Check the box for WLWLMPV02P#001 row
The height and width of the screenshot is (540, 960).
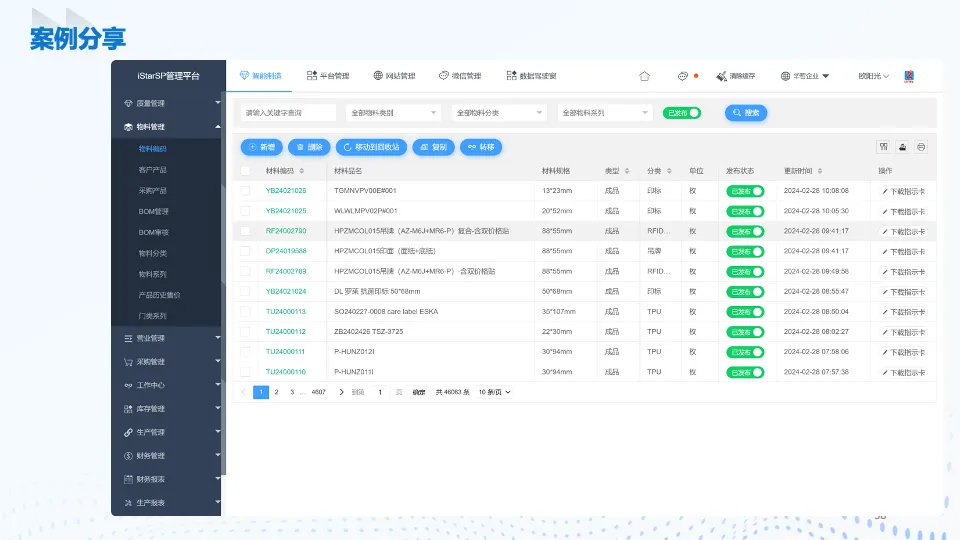point(245,211)
